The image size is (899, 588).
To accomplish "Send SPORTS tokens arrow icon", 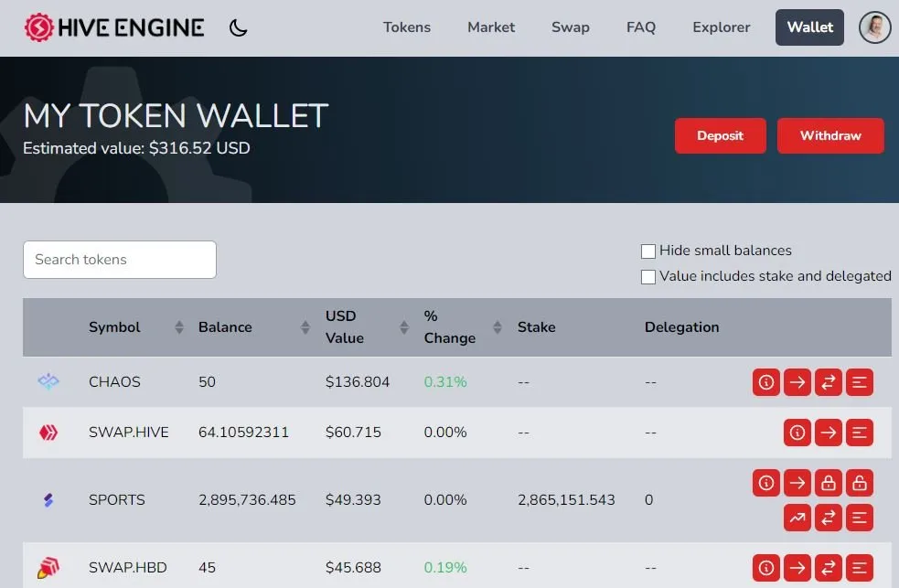I will (797, 483).
